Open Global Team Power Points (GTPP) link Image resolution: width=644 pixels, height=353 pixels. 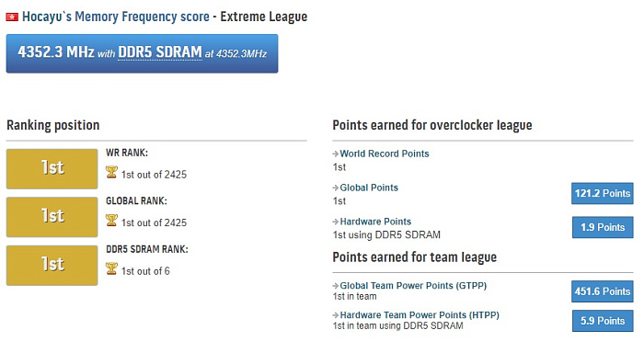tap(413, 285)
